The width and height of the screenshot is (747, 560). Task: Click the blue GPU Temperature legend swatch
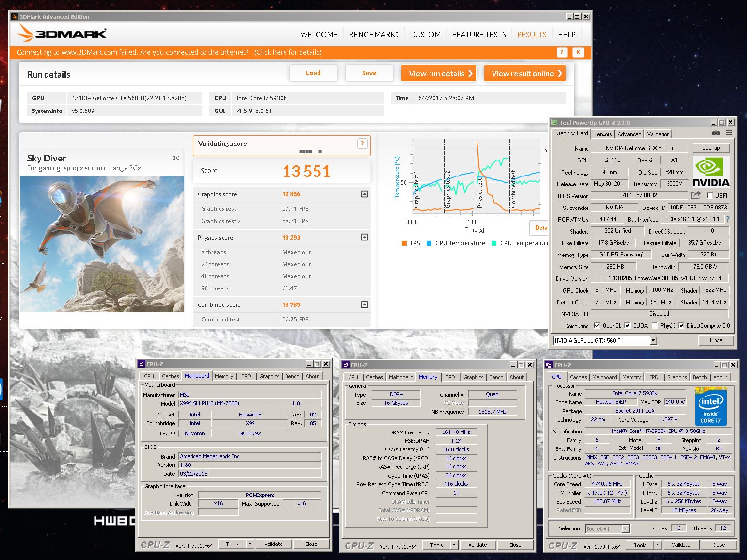pos(429,243)
